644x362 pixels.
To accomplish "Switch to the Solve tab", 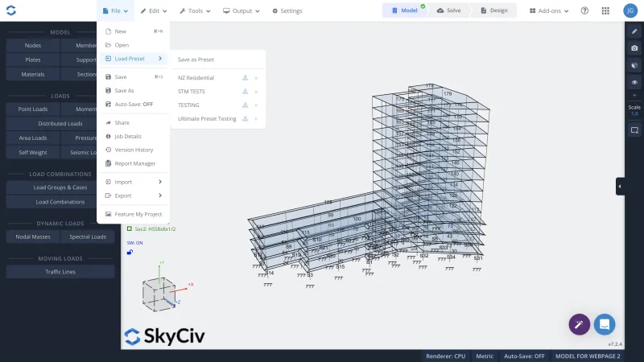I will click(x=448, y=10).
